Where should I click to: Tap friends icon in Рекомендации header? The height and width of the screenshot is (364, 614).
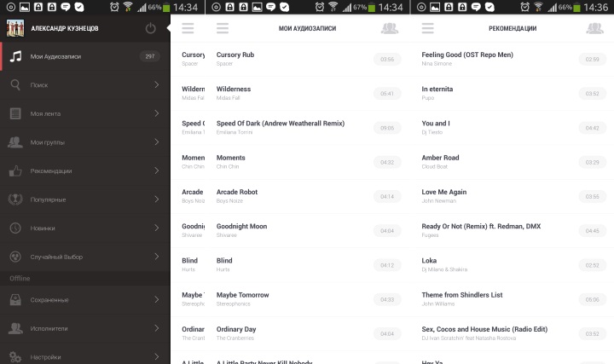pyautogui.click(x=595, y=28)
